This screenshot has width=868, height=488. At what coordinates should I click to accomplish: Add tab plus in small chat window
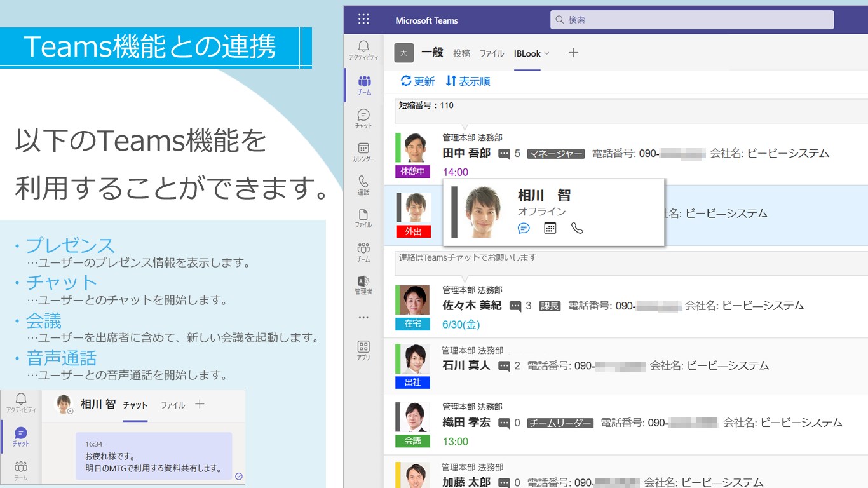pos(200,404)
